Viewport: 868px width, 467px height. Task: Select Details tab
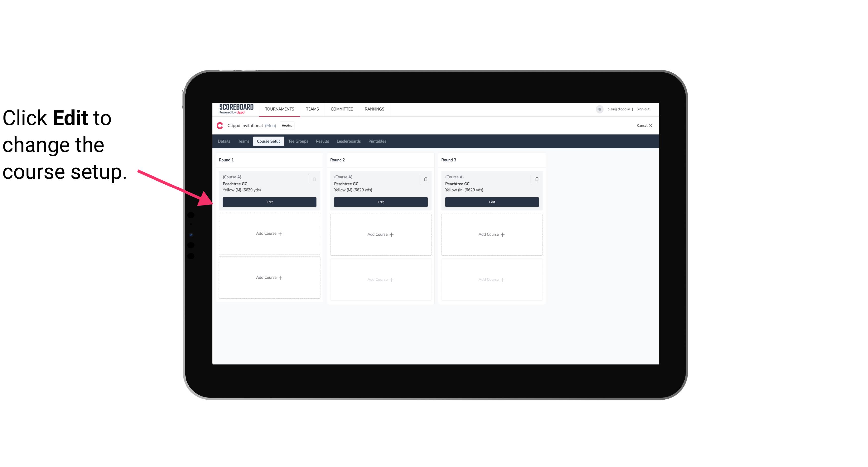coord(225,141)
